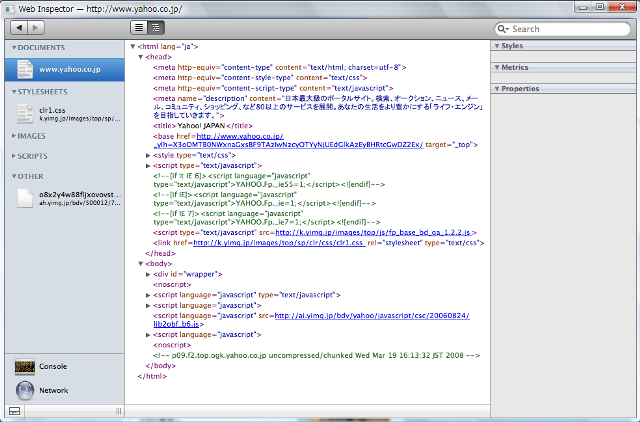Click the k.yimg.jp/images/top/sp path text
Image resolution: width=640 pixels, height=422 pixels.
point(80,119)
